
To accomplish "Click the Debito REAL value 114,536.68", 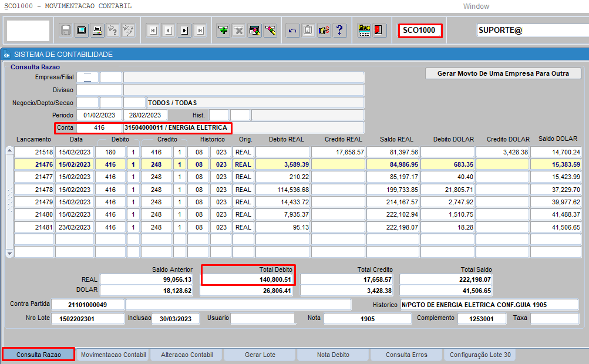I will point(283,190).
